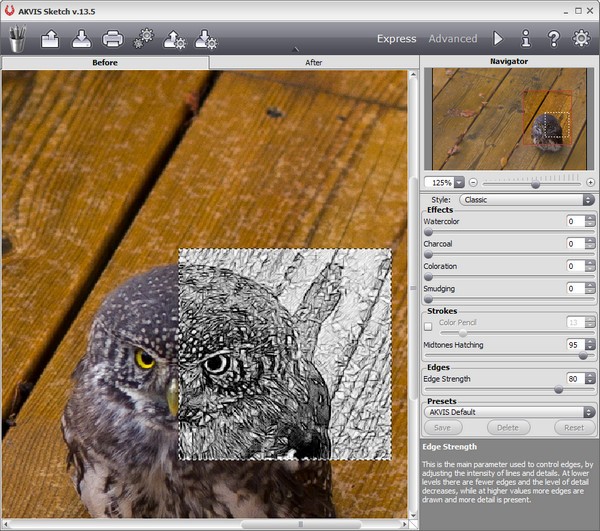
Task: Switch to Advanced mode
Action: [x=453, y=39]
